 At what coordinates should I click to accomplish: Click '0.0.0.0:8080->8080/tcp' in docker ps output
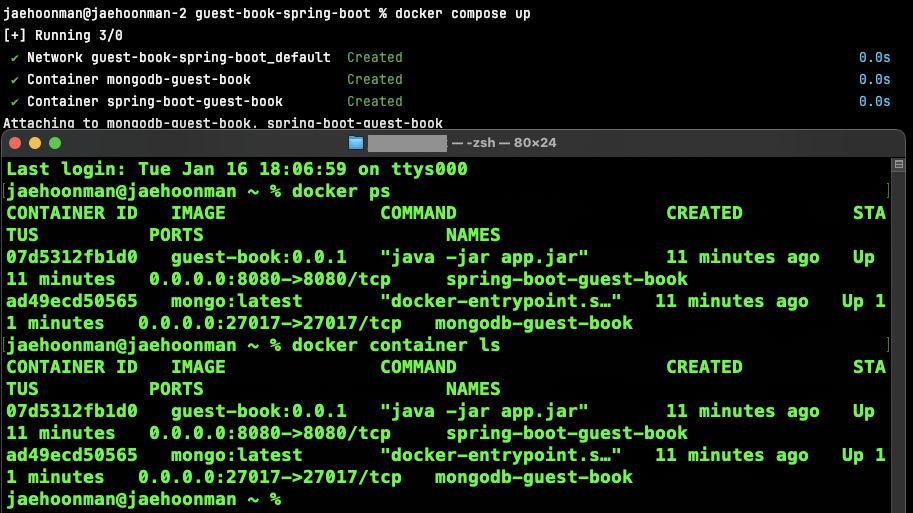(x=270, y=280)
